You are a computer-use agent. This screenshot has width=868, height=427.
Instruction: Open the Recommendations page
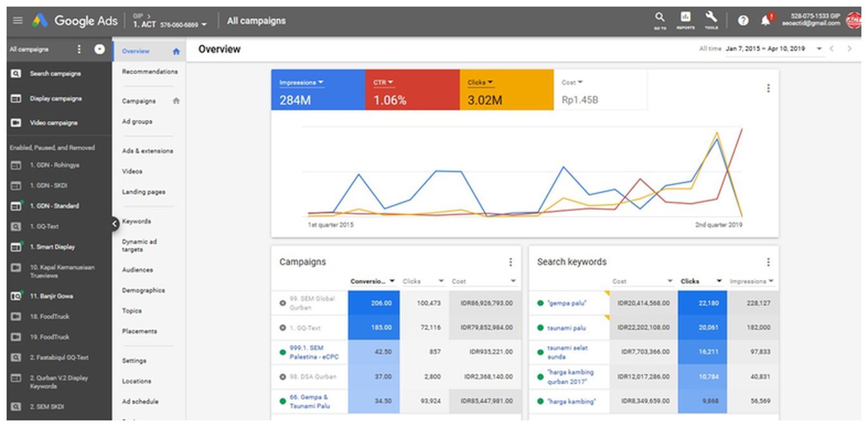(149, 72)
